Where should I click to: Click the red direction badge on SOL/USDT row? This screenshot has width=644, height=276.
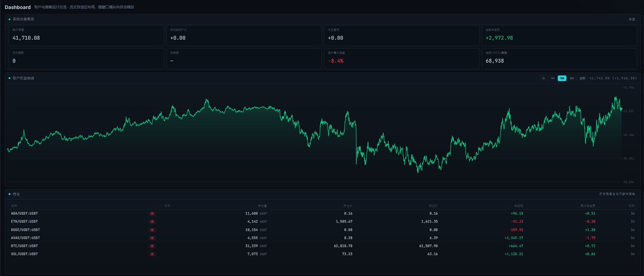click(x=152, y=253)
